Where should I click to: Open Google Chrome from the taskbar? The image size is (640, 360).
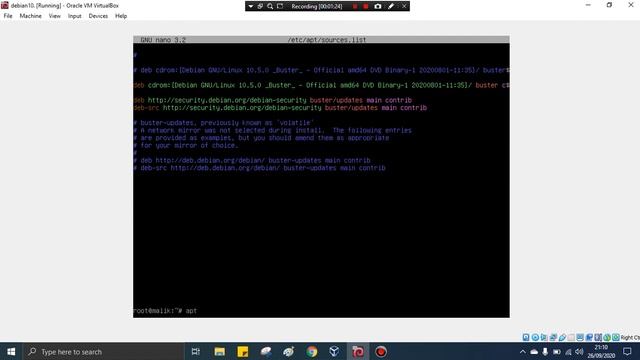(311, 351)
